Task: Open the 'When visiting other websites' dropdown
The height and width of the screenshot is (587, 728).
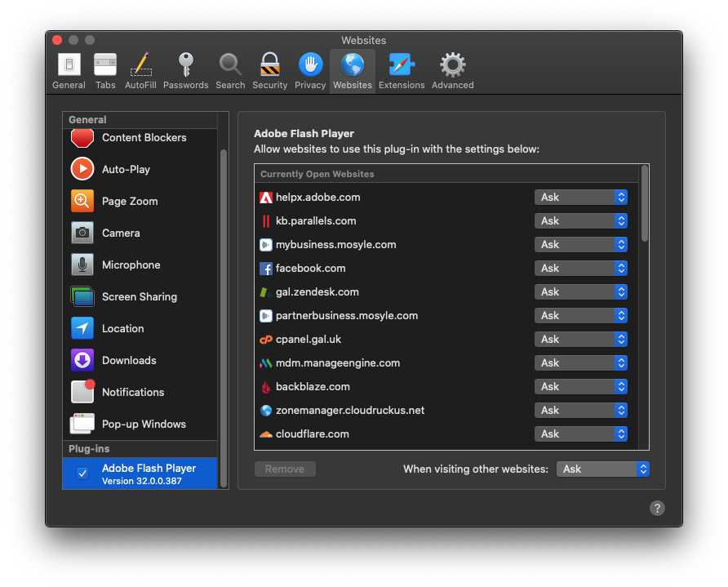Action: click(602, 469)
